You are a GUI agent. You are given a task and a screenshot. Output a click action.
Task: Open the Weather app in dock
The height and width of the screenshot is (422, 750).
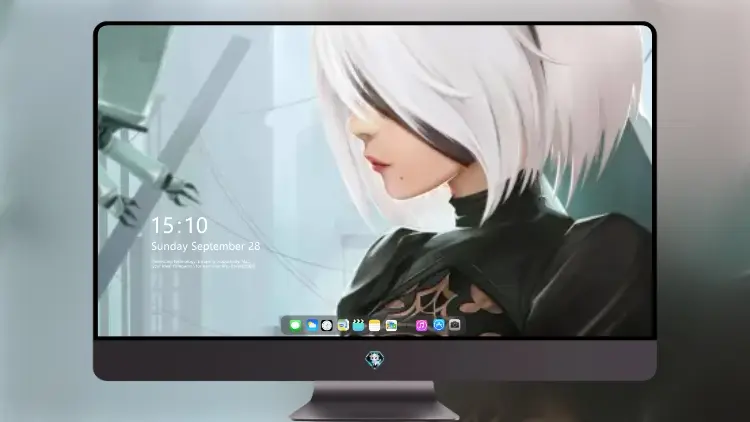pos(311,325)
